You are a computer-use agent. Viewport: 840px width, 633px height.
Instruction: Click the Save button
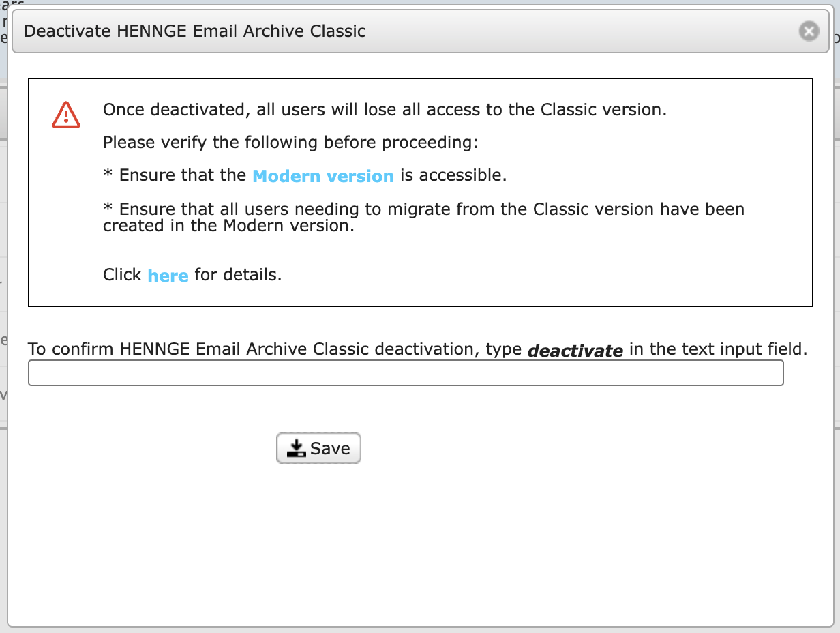pos(318,448)
